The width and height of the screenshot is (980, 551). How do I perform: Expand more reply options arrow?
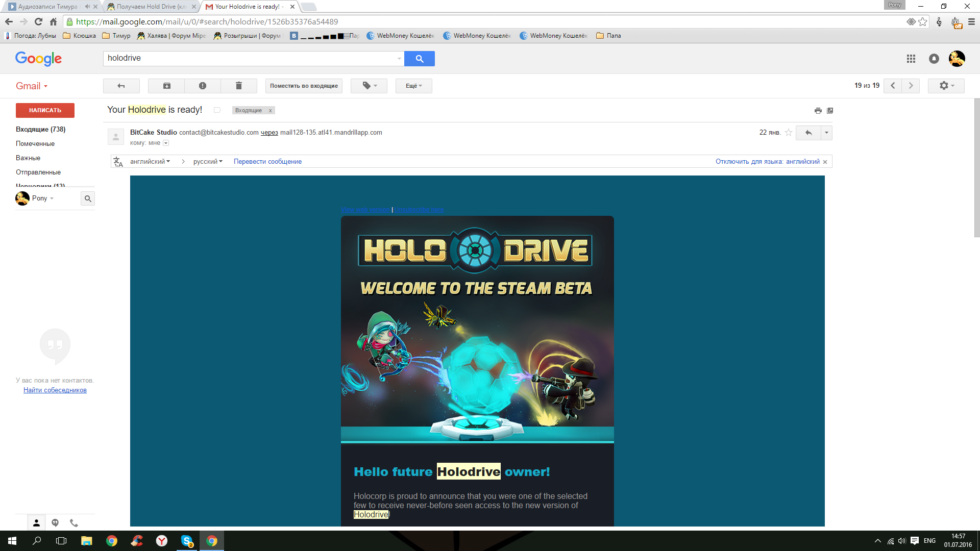coord(826,133)
